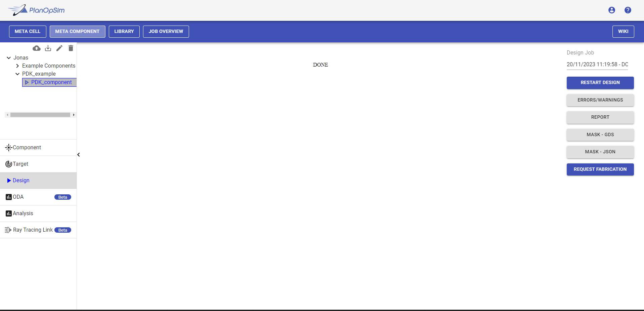Open the Design Job dropdown

[597, 64]
